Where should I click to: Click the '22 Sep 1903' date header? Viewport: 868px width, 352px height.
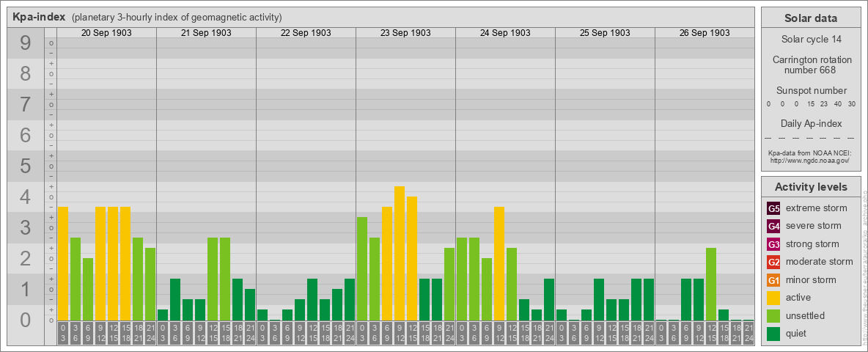pos(306,33)
